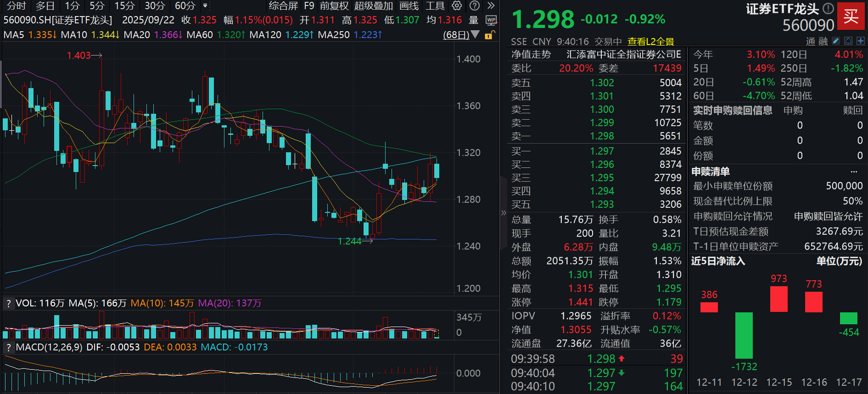The image size is (868, 394).
Task: Expand the toolbar double-arrow chevron
Action: (491, 6)
